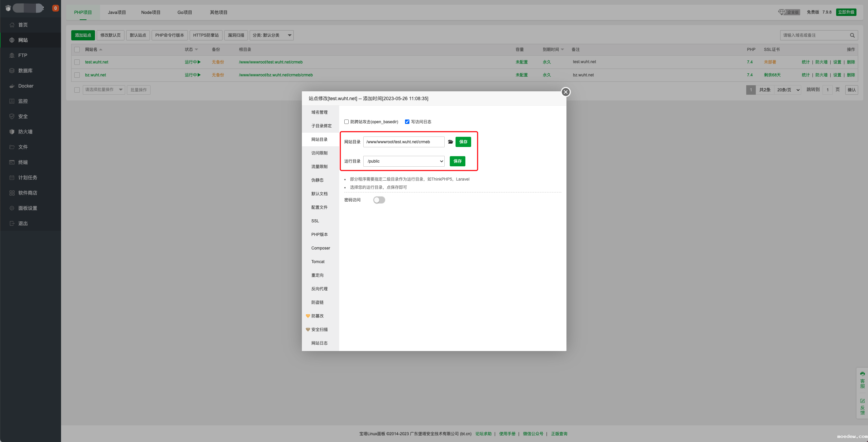Open the category default classification dropdown
Image resolution: width=868 pixels, height=442 pixels.
(271, 35)
